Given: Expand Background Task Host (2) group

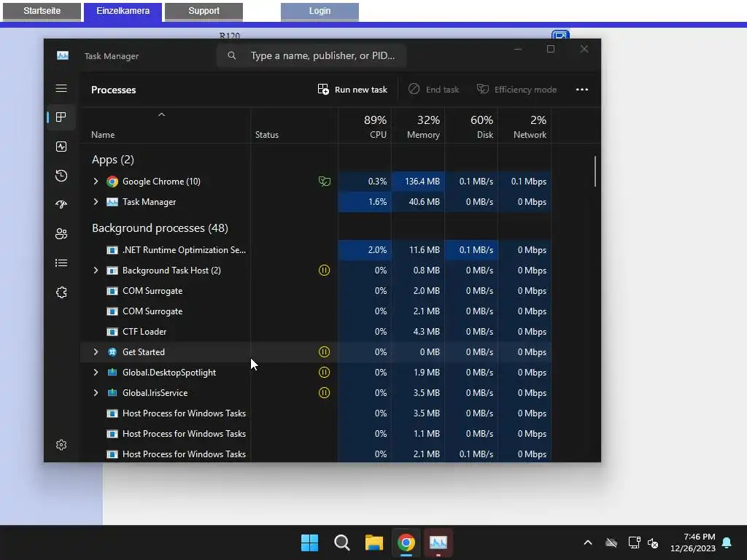Looking at the screenshot, I should point(96,271).
